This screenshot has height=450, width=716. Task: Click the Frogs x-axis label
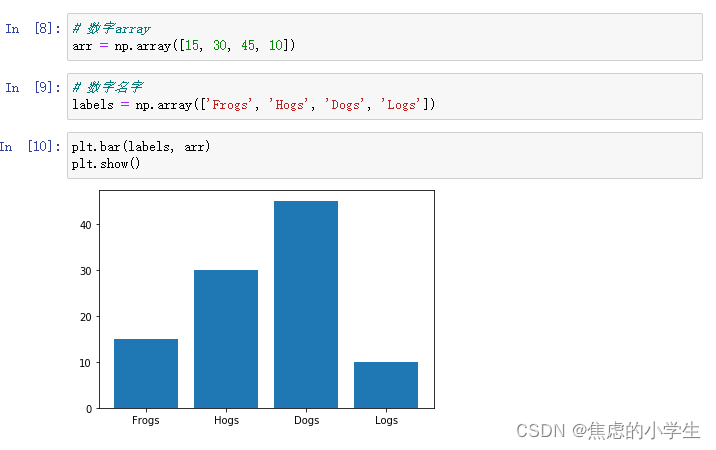point(146,420)
